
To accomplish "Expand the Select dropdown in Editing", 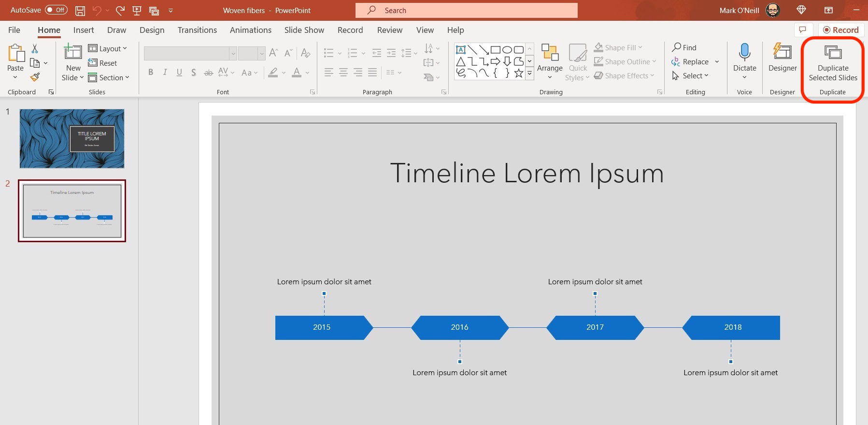I will pyautogui.click(x=691, y=76).
